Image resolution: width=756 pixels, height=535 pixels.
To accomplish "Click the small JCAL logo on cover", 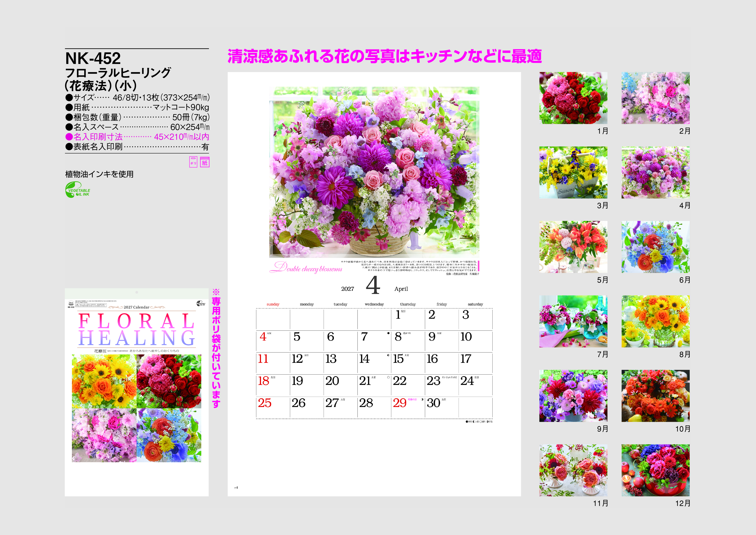I will [71, 303].
